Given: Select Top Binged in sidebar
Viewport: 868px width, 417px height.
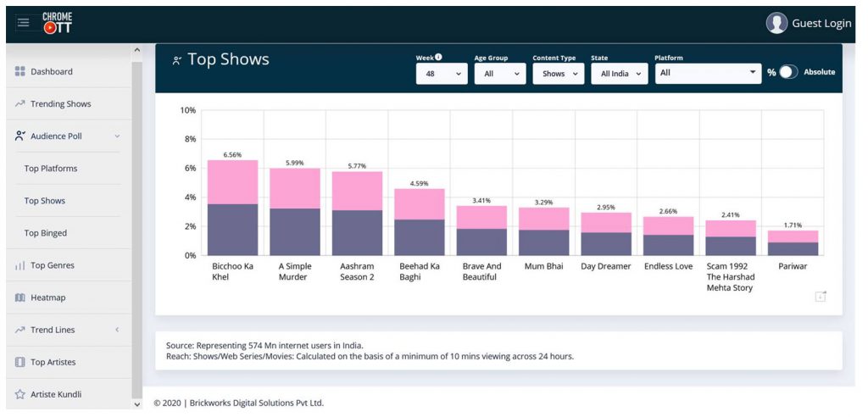Looking at the screenshot, I should (46, 233).
